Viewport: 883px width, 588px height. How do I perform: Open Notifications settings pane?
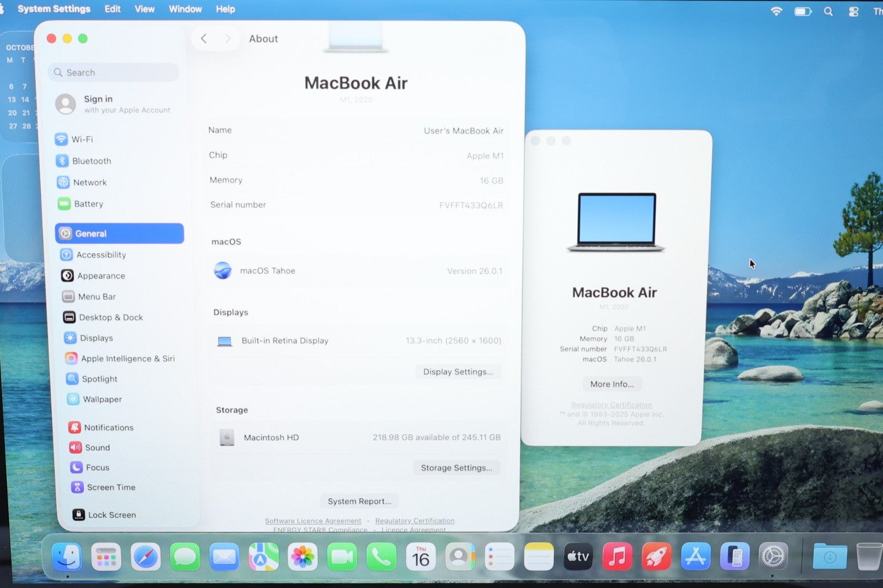coord(108,427)
